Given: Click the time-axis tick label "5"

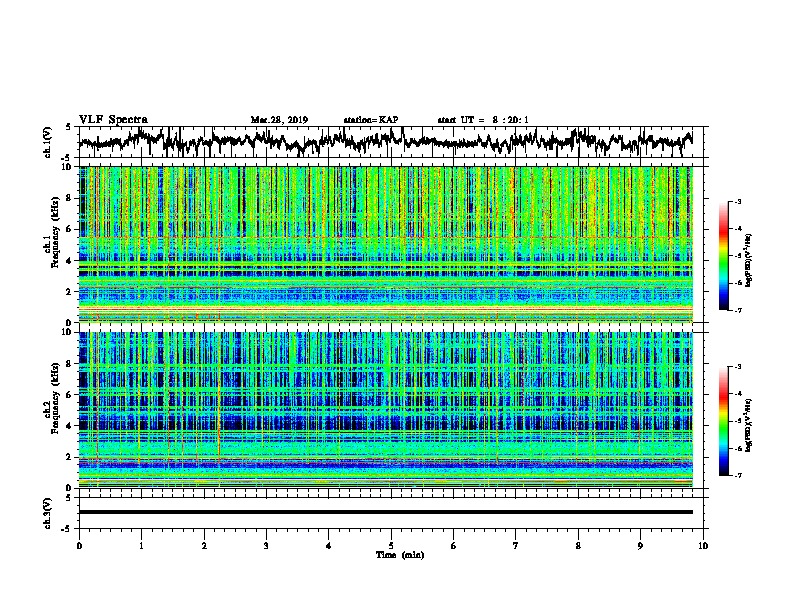Looking at the screenshot, I should [391, 546].
